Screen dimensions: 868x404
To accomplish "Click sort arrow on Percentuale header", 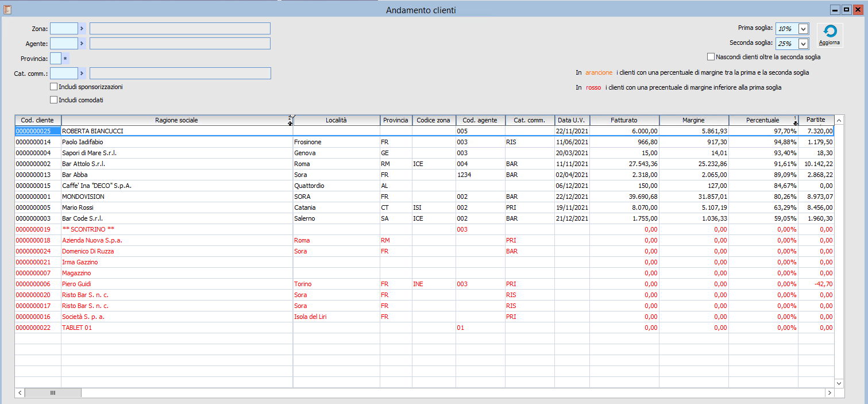I will 796,120.
